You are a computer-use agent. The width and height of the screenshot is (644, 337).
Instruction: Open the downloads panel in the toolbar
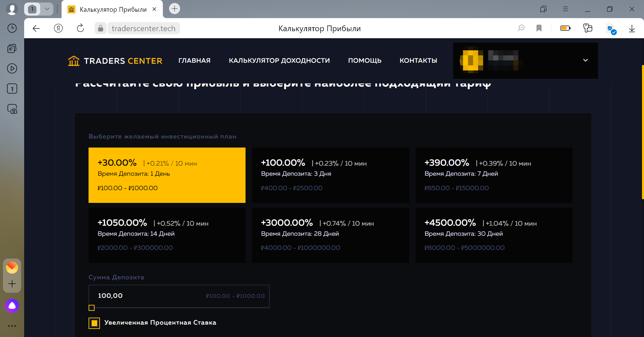(x=632, y=28)
